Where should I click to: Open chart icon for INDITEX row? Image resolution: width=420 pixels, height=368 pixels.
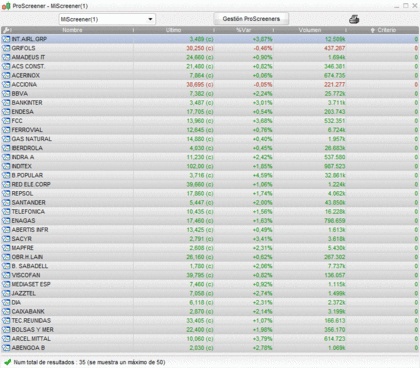[6, 166]
